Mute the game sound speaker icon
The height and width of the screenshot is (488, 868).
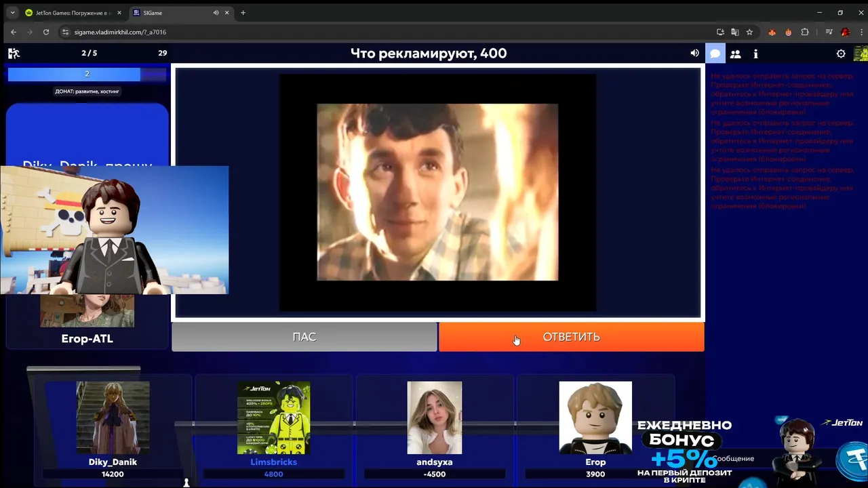click(x=694, y=53)
